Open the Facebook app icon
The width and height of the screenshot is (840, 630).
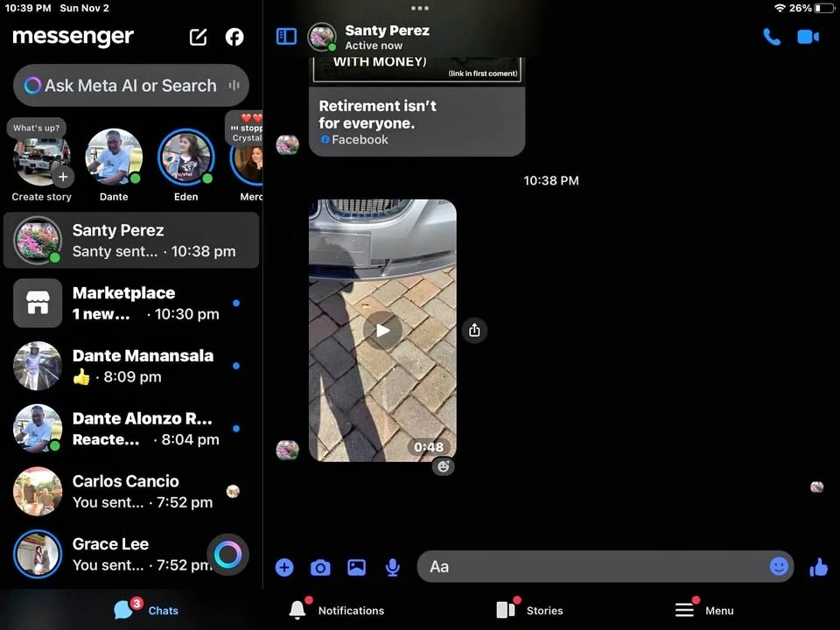click(234, 37)
